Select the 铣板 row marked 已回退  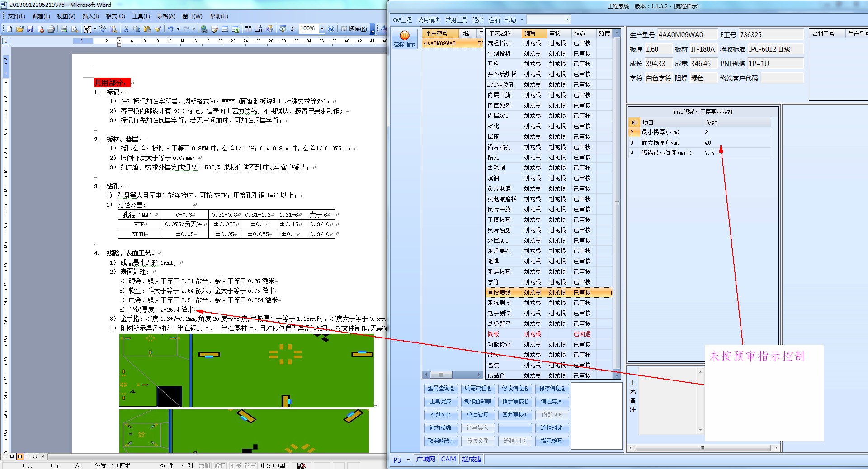click(x=549, y=334)
